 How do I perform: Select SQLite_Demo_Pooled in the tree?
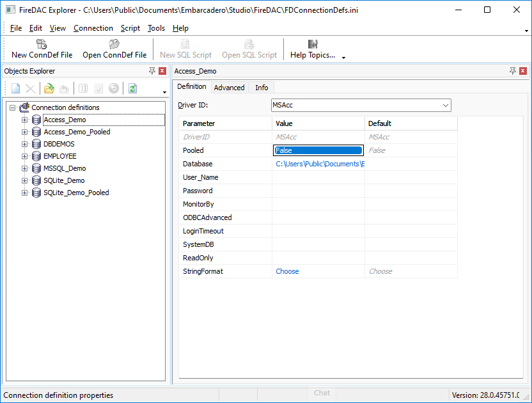[x=76, y=193]
